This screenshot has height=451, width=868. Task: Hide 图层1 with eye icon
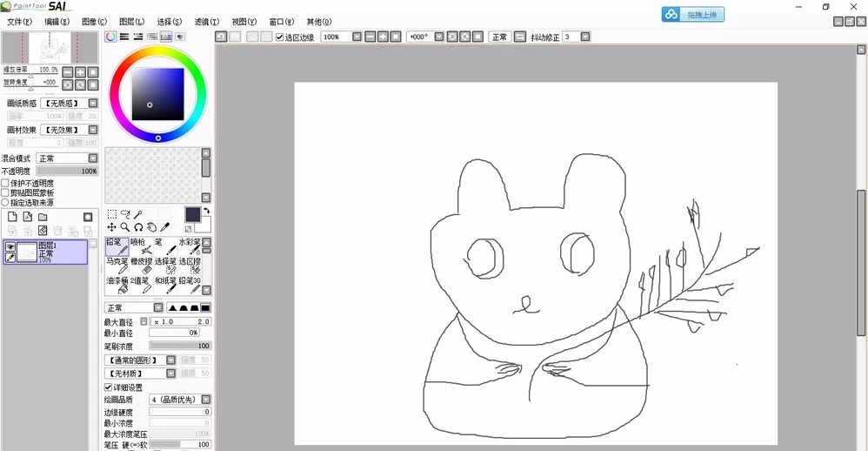(10, 247)
